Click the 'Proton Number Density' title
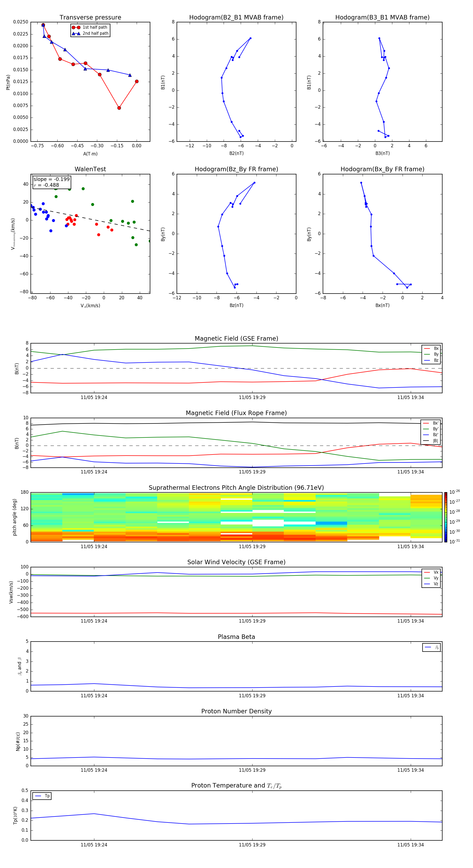473x868 pixels. point(236,711)
